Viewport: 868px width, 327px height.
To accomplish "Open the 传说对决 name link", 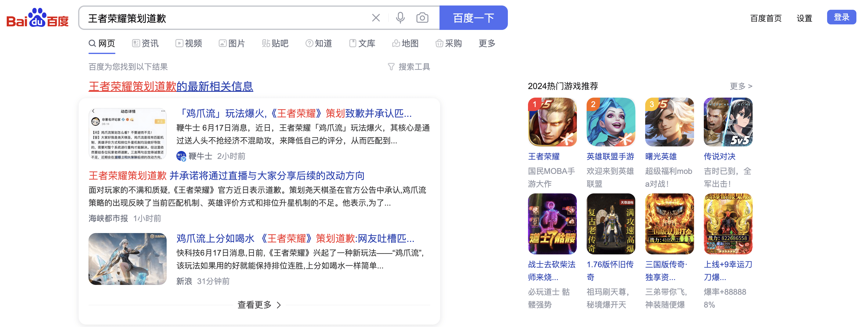I will coord(719,156).
